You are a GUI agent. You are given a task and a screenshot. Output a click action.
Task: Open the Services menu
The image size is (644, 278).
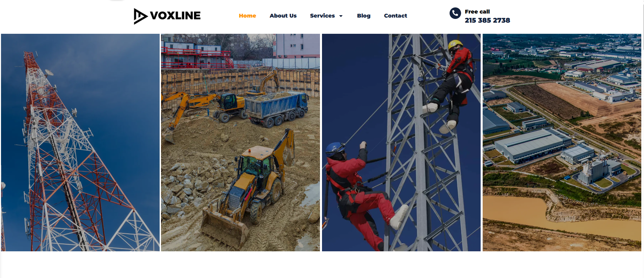point(322,16)
